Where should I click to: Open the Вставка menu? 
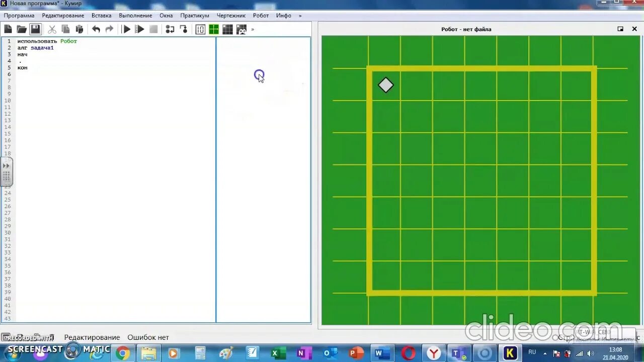click(102, 16)
